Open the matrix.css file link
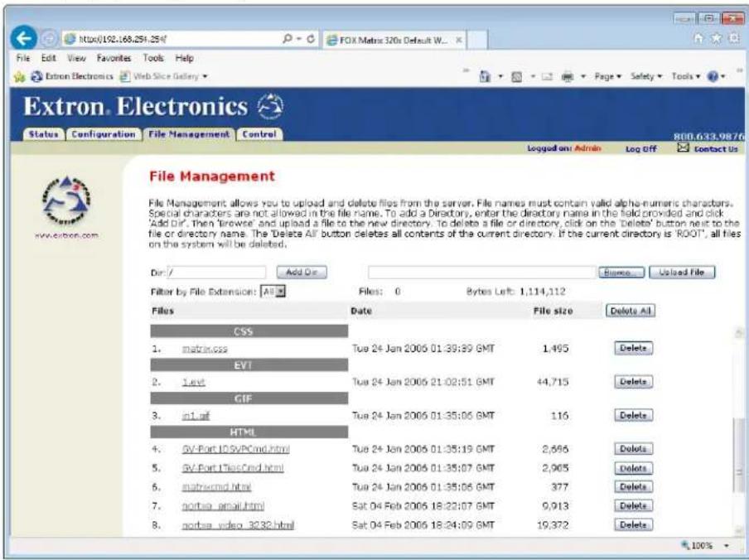 (205, 349)
